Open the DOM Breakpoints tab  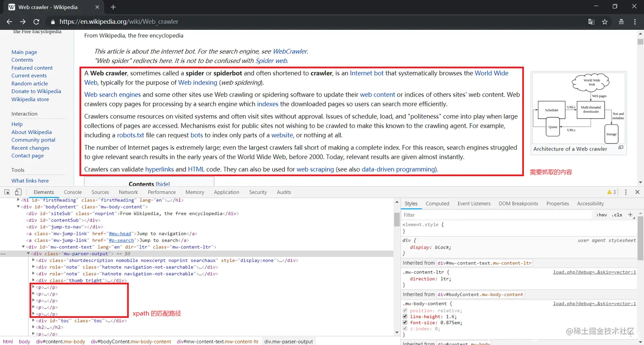(518, 204)
